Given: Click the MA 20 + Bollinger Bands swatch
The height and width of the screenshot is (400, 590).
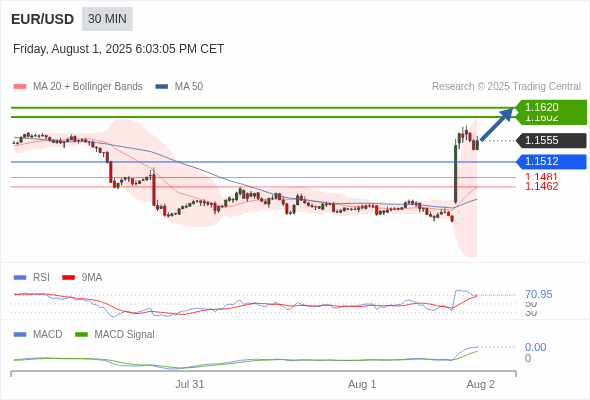Looking at the screenshot, I should (x=20, y=87).
